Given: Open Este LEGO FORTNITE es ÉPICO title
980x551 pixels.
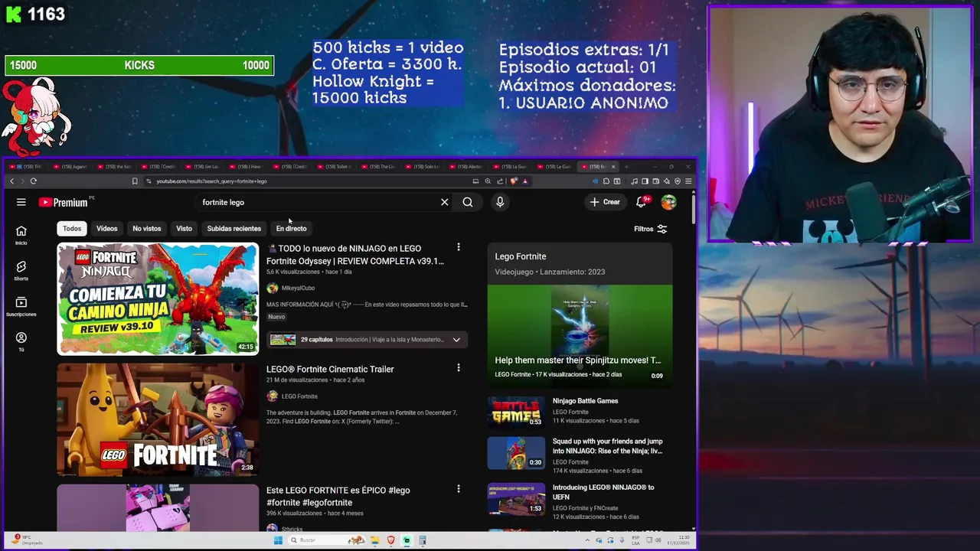Looking at the screenshot, I should coord(338,496).
